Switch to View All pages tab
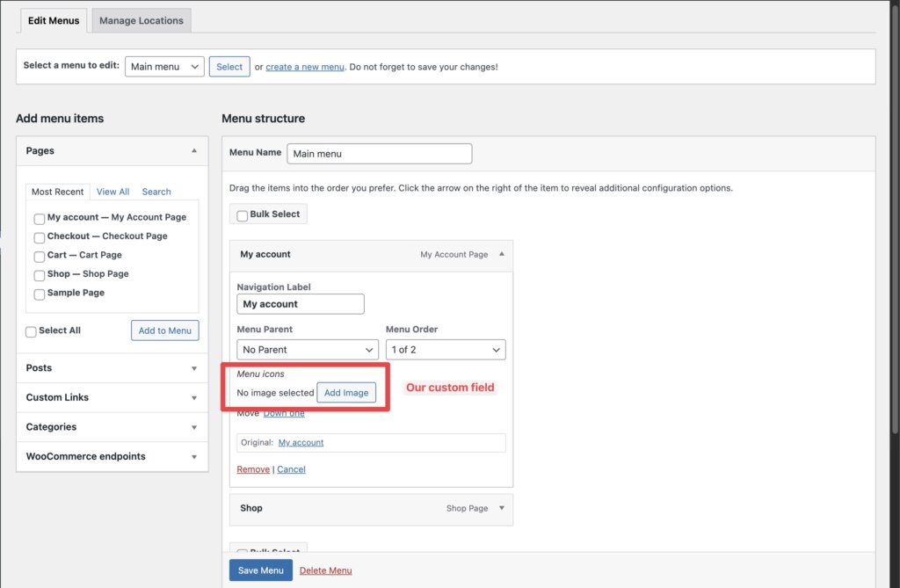The width and height of the screenshot is (900, 588). (x=112, y=192)
